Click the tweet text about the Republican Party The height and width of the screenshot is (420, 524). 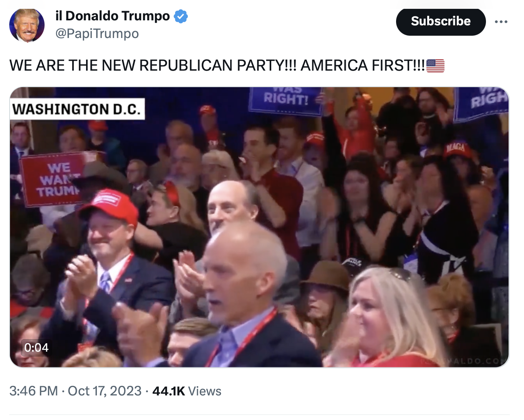click(217, 66)
